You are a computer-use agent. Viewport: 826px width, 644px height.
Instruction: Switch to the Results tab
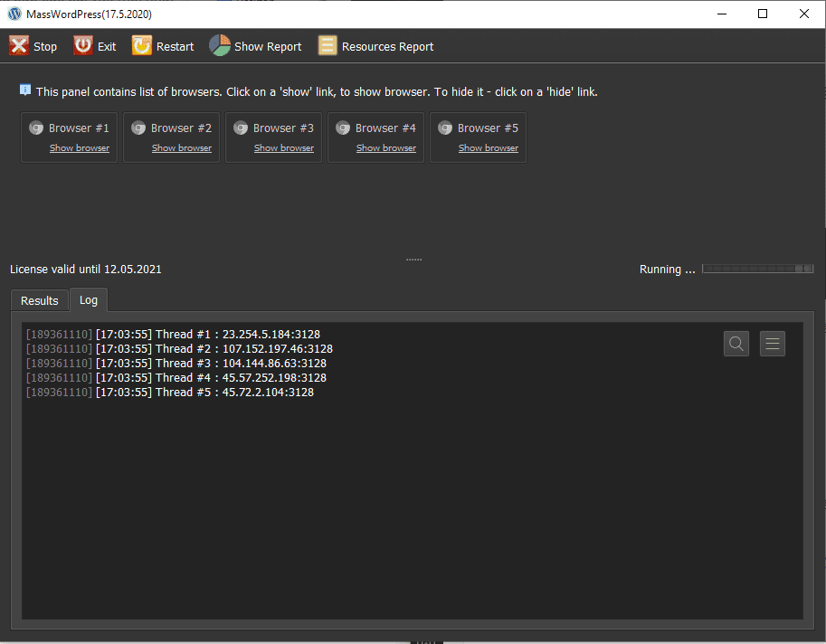(40, 300)
